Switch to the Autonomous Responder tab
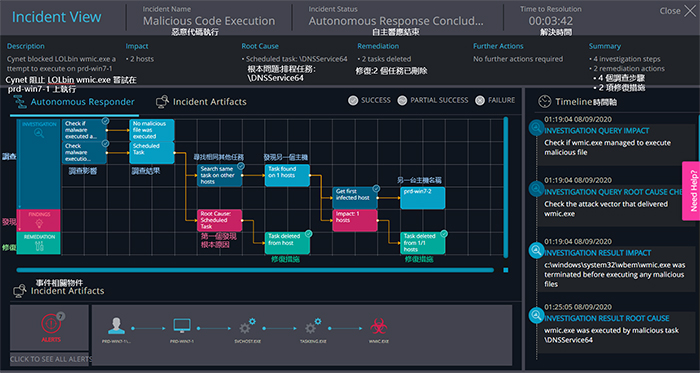The image size is (700, 373). coord(75,102)
